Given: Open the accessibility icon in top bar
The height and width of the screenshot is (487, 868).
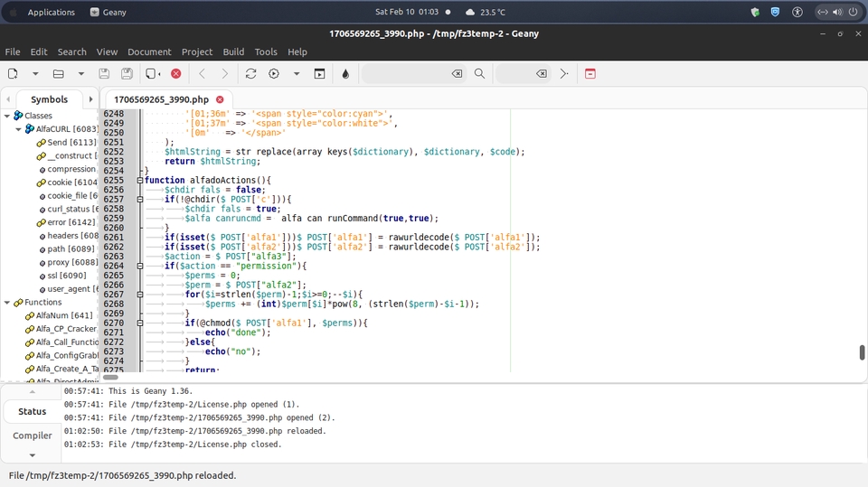Looking at the screenshot, I should [x=797, y=12].
